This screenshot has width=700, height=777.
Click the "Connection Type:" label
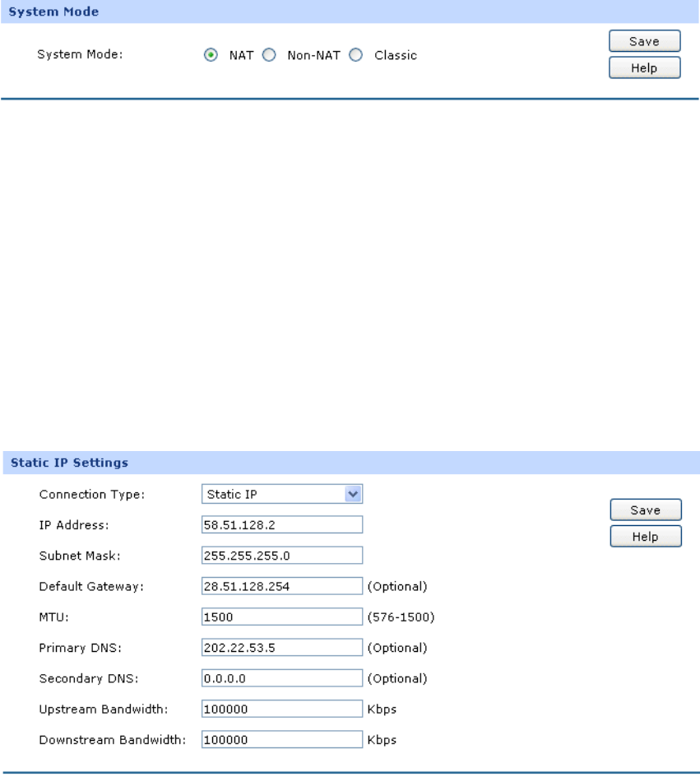(92, 495)
